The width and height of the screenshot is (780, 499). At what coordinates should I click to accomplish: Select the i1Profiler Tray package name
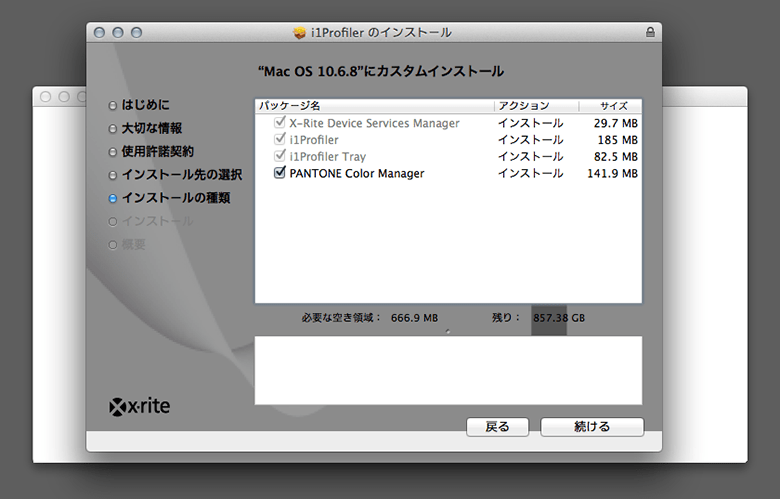(x=327, y=157)
